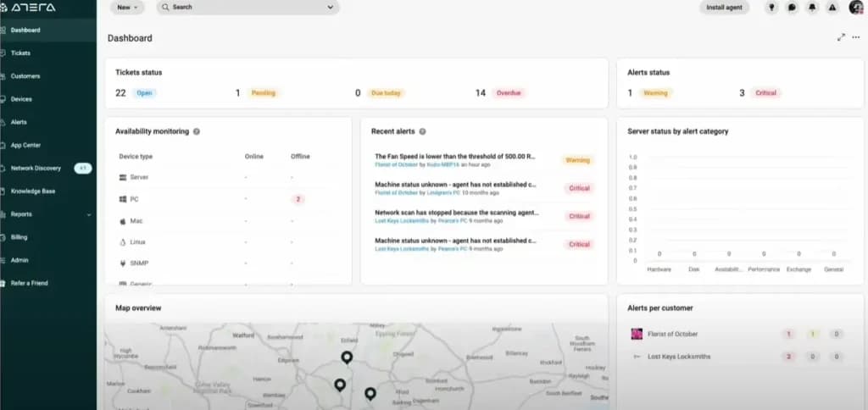Viewport: 868px width, 410px height.
Task: Open Florist of October in Alerts per customer
Action: (672, 335)
